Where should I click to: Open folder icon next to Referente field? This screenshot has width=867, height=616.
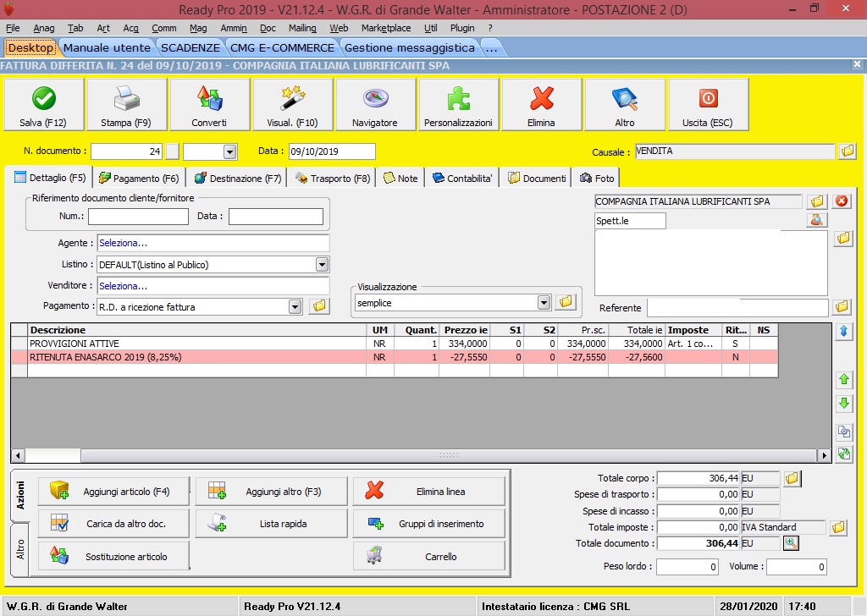842,306
